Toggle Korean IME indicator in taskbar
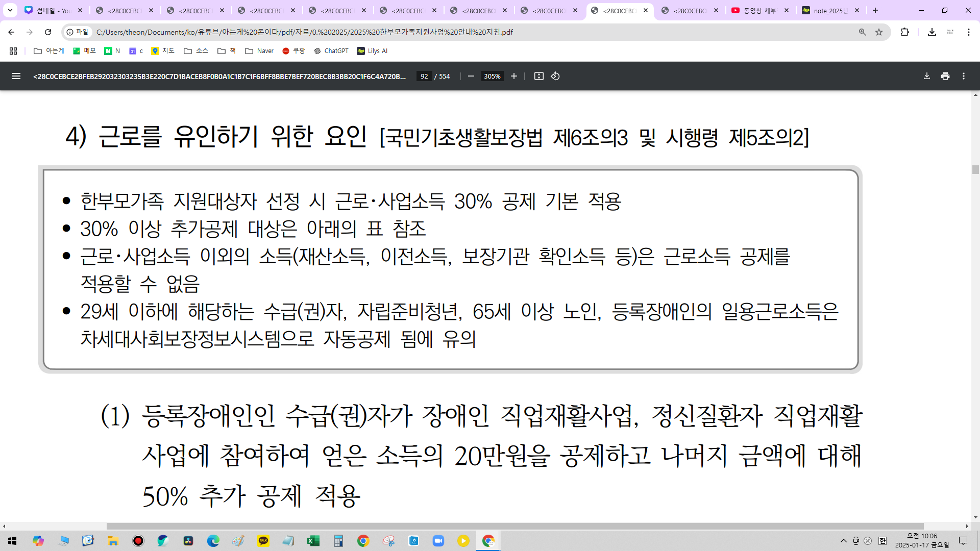The width and height of the screenshot is (980, 551). point(883,541)
